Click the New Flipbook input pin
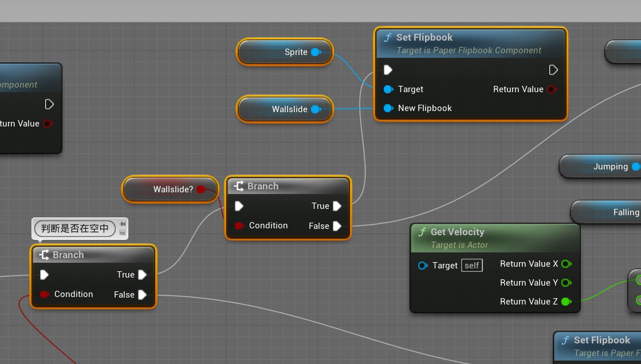 click(x=388, y=108)
